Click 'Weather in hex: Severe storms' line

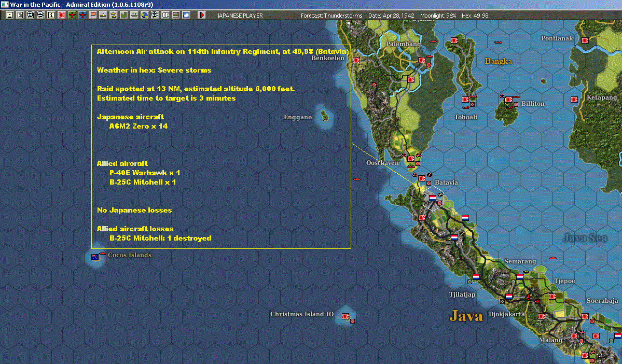154,70
